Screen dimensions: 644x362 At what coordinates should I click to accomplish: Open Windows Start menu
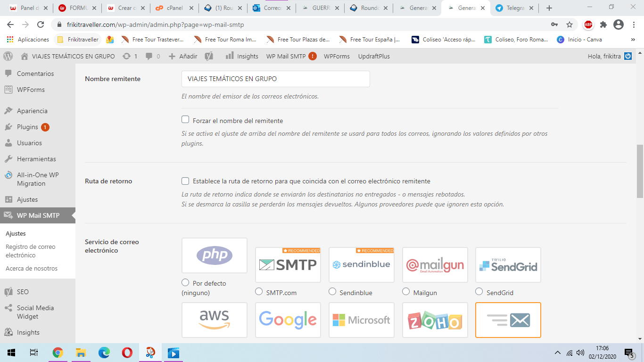11,353
